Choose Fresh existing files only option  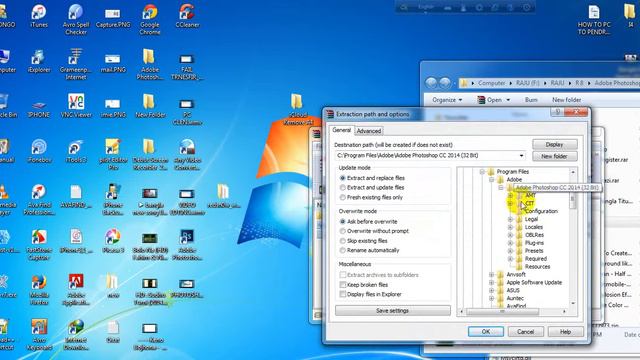[342, 198]
